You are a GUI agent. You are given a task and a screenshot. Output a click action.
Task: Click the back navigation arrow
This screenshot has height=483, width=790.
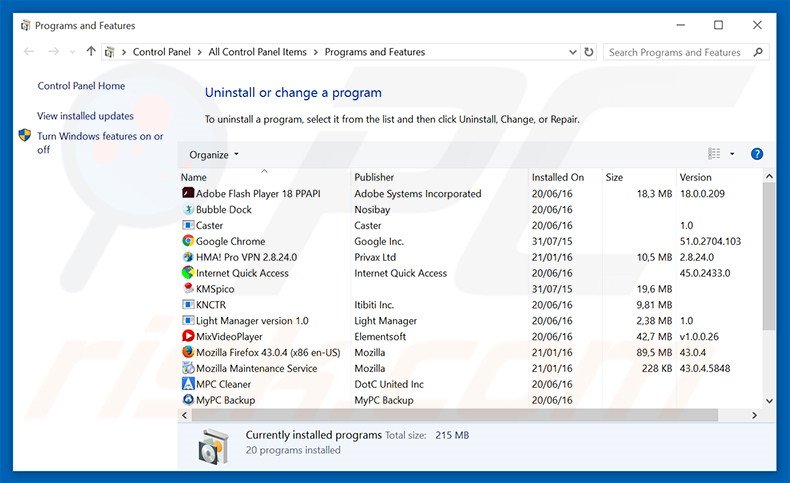[29, 51]
